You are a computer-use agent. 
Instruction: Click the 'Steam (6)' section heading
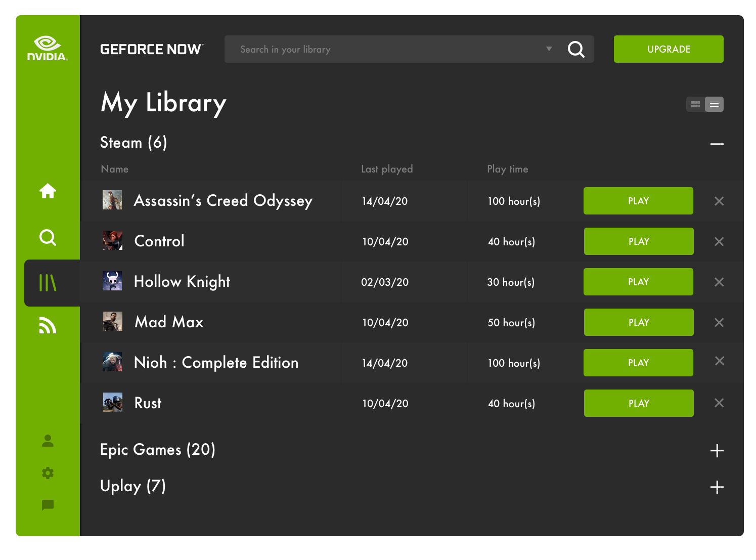point(134,143)
